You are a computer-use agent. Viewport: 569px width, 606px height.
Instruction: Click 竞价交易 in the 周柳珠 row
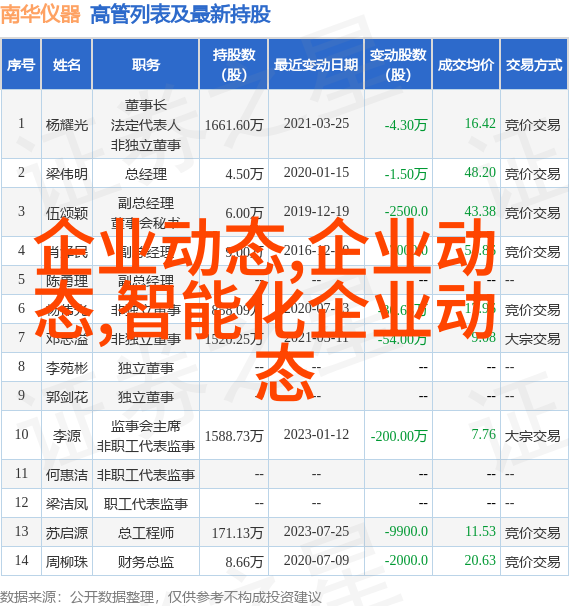pyautogui.click(x=532, y=562)
